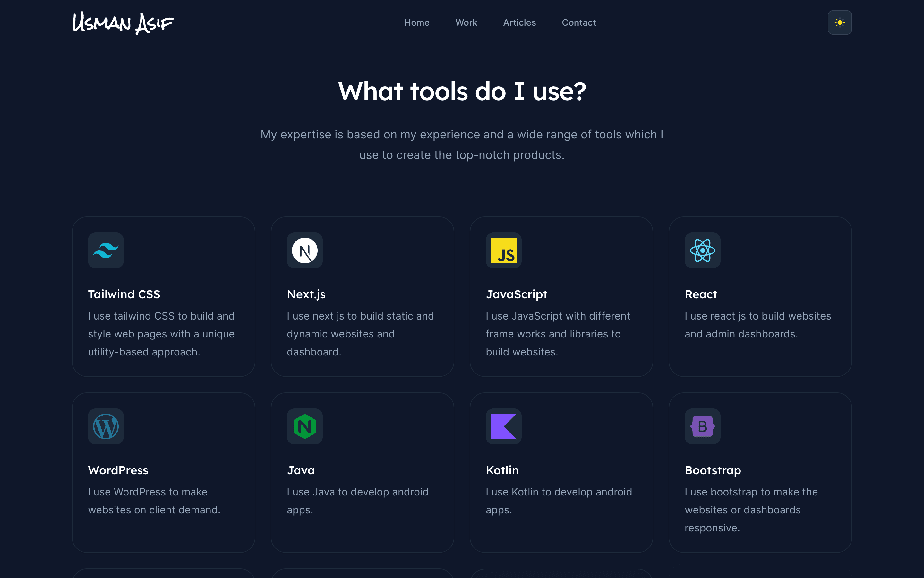The width and height of the screenshot is (924, 578).
Task: Click the Next.js N logo icon
Action: [305, 250]
